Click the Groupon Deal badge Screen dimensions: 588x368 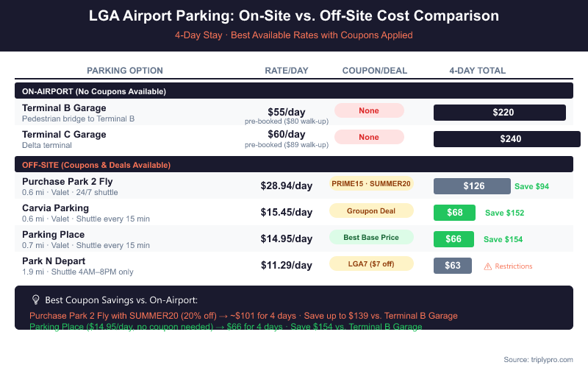[371, 210]
